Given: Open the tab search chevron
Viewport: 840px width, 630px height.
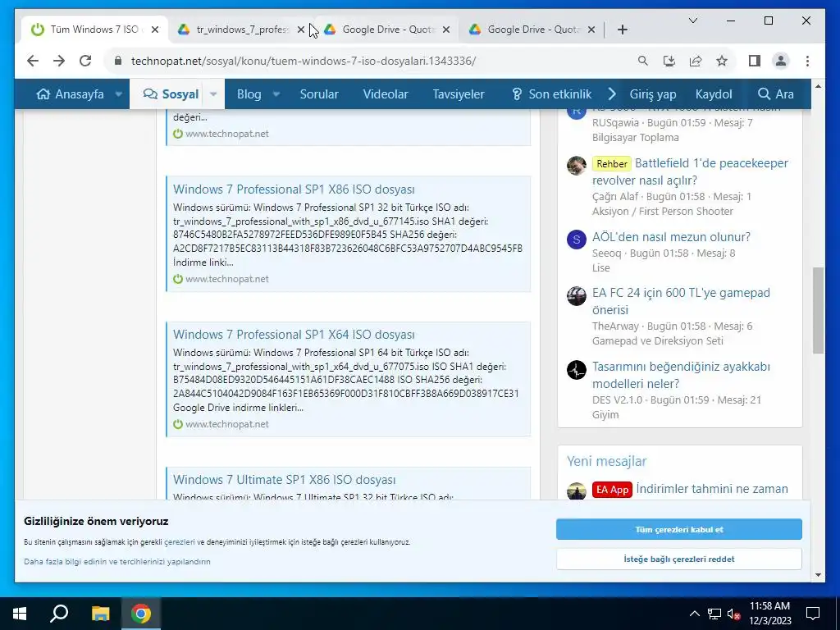Looking at the screenshot, I should [x=692, y=21].
